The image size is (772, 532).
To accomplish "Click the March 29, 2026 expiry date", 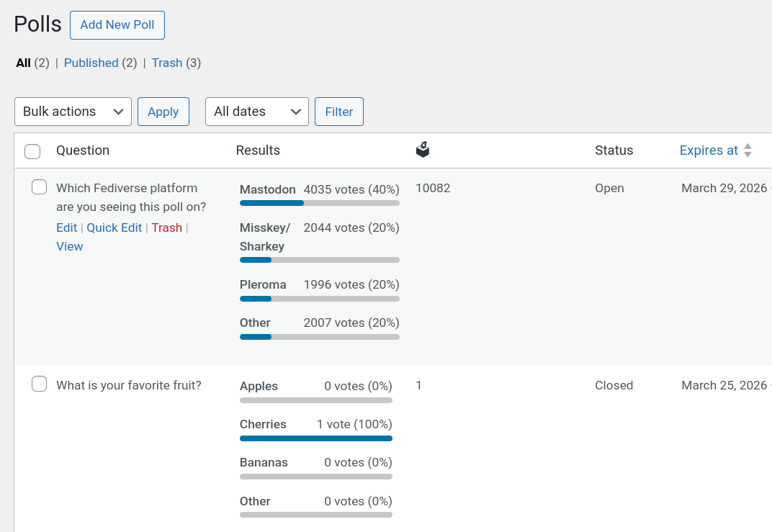I will 724,188.
